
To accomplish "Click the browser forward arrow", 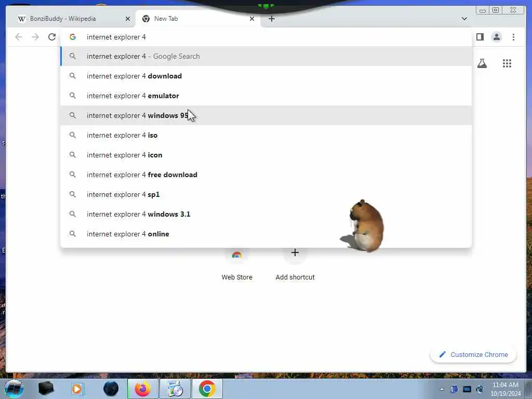I will pos(35,37).
